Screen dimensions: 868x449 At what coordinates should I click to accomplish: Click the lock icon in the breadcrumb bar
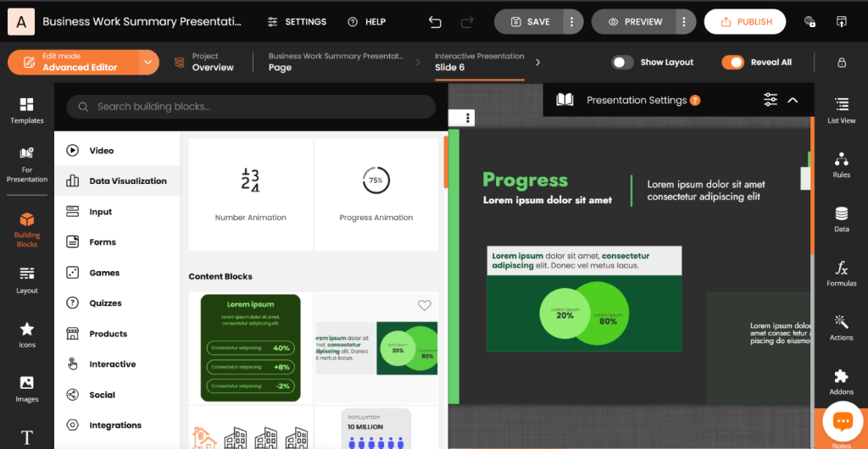pos(842,62)
